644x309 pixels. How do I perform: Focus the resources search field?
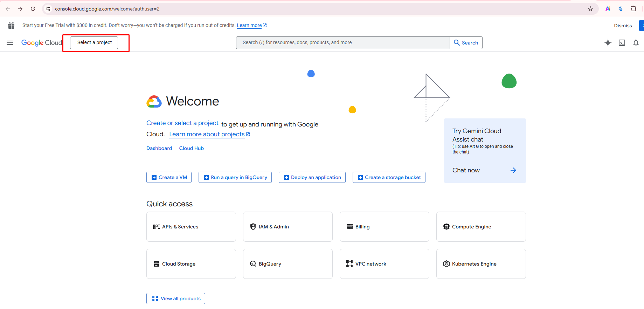[342, 43]
